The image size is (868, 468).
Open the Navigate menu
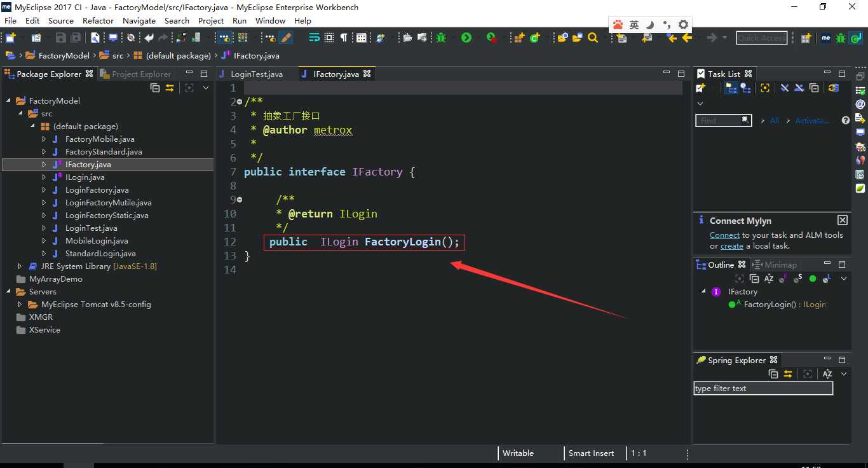click(x=139, y=20)
